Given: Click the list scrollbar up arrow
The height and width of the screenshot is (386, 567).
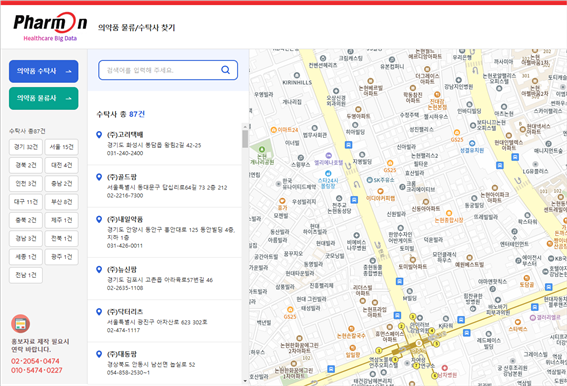Looking at the screenshot, I should click(245, 127).
